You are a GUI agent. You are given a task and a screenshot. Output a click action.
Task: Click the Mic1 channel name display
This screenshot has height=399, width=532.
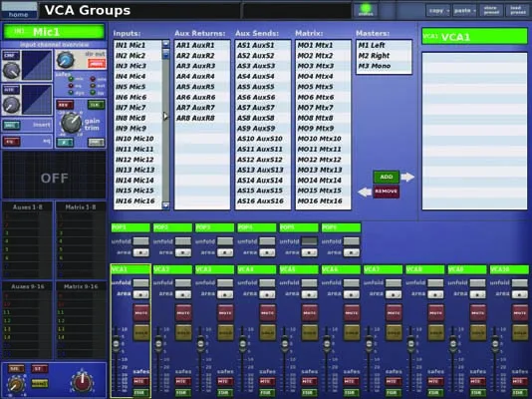point(54,32)
